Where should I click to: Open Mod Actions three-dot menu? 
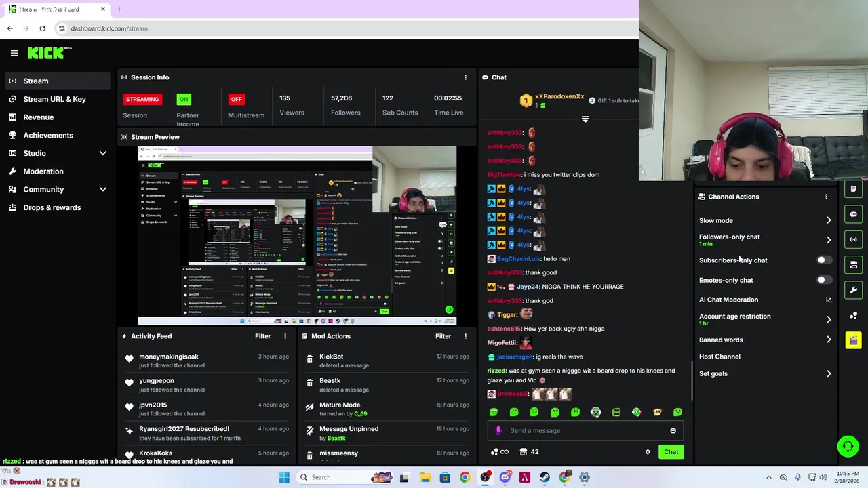[x=465, y=336]
